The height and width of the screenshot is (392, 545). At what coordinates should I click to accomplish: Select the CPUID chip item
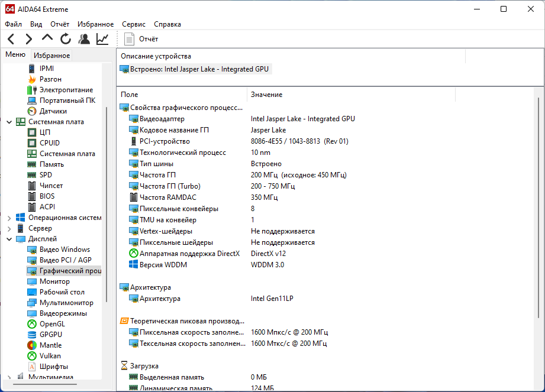coord(43,143)
